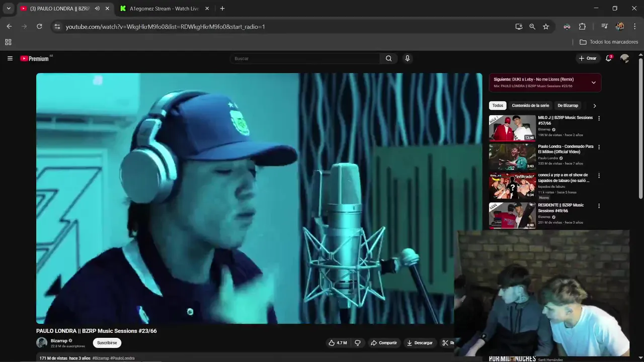
Task: Click the title 'MILO J || BZRP Music Sessions'
Action: point(566,120)
